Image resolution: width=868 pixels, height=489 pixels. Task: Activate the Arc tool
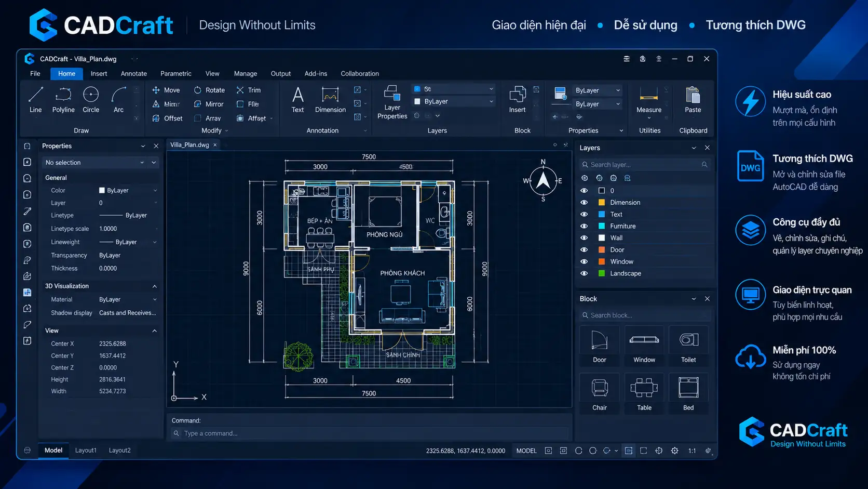[x=118, y=100]
